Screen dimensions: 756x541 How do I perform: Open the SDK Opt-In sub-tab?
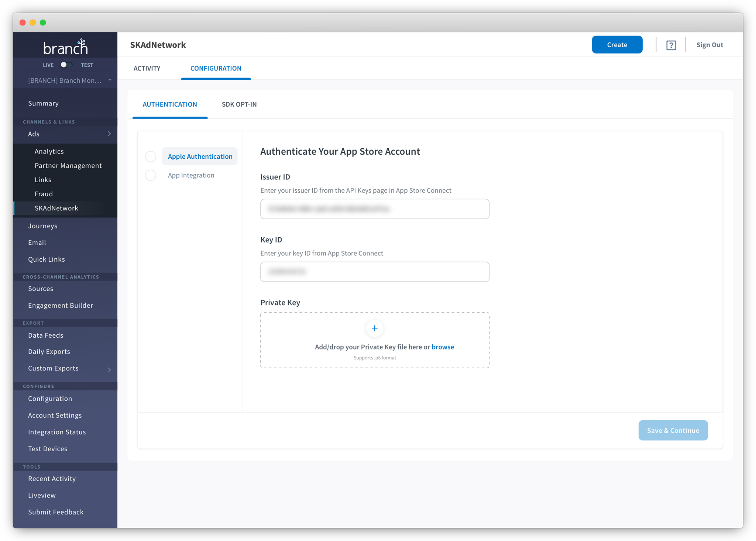(239, 104)
